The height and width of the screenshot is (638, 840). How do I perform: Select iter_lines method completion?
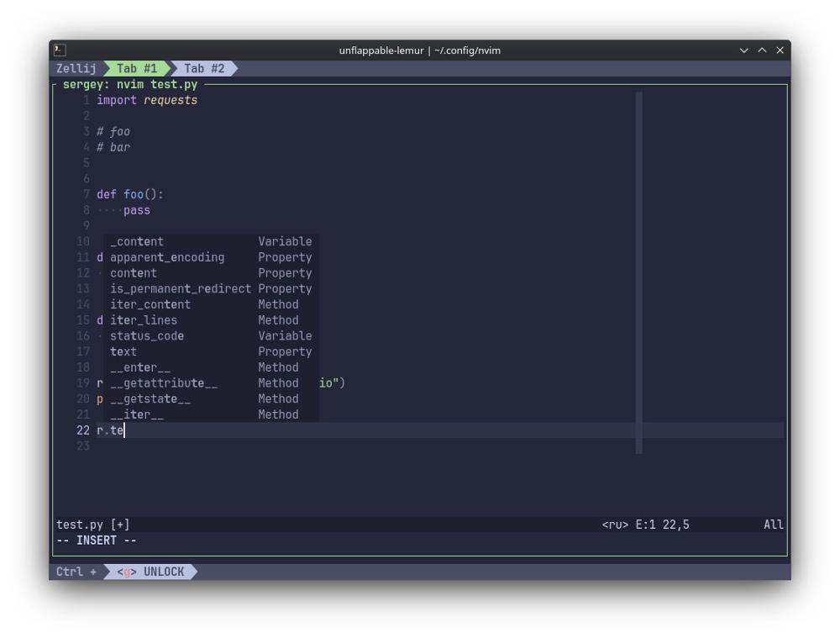211,320
